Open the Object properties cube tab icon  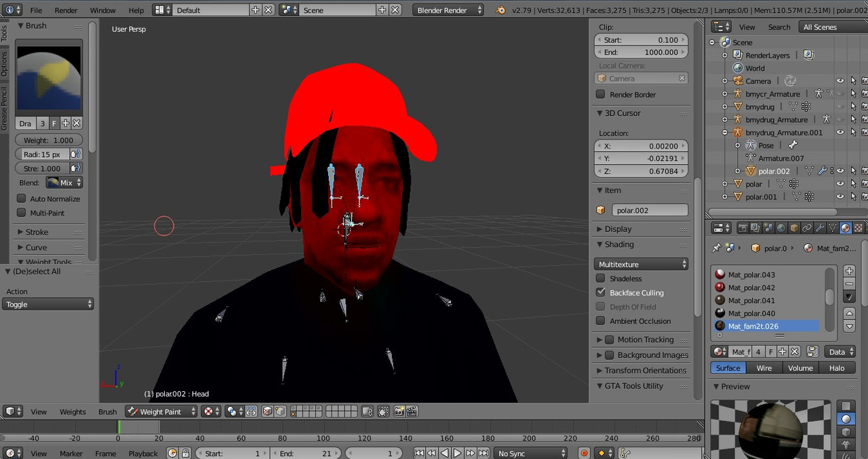794,228
